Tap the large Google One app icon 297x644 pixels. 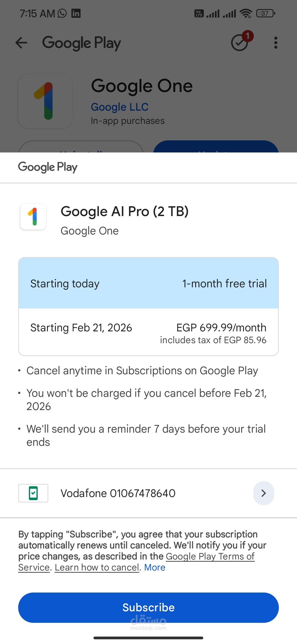[x=45, y=101]
